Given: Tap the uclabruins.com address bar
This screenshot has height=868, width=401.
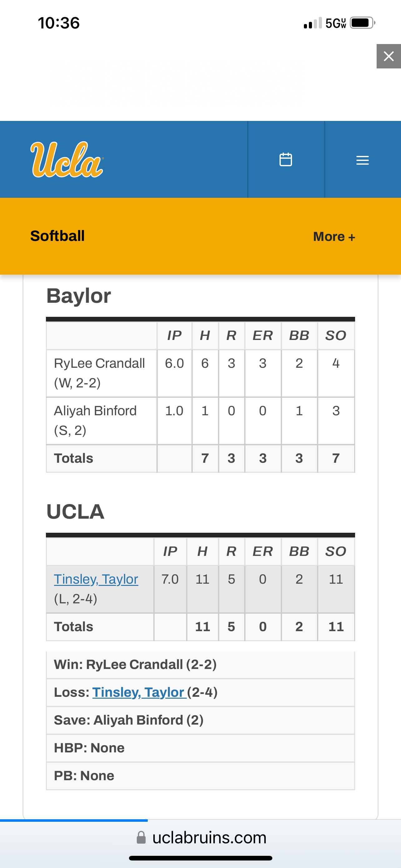Looking at the screenshot, I should [x=201, y=837].
